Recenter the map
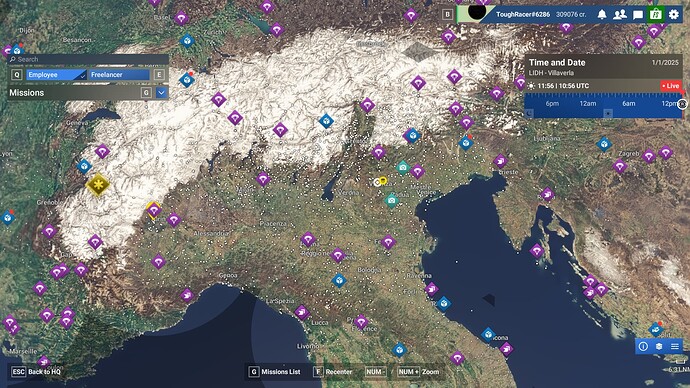690x388 pixels. pos(333,372)
